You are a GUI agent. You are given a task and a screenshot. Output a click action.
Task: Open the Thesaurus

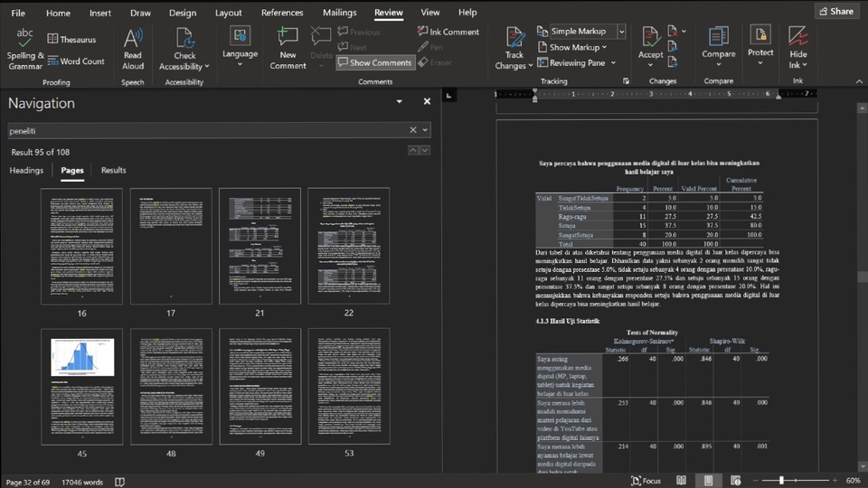tap(71, 39)
